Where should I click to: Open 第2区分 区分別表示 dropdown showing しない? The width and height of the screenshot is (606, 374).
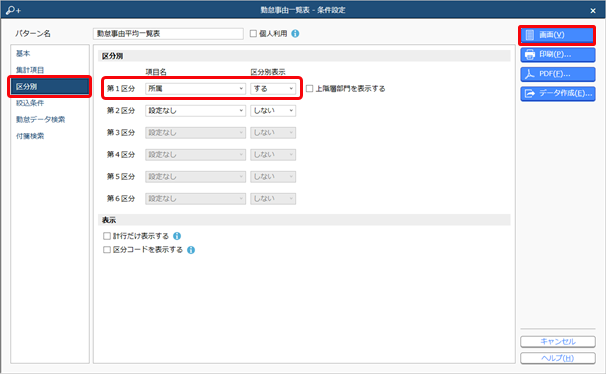tap(273, 110)
